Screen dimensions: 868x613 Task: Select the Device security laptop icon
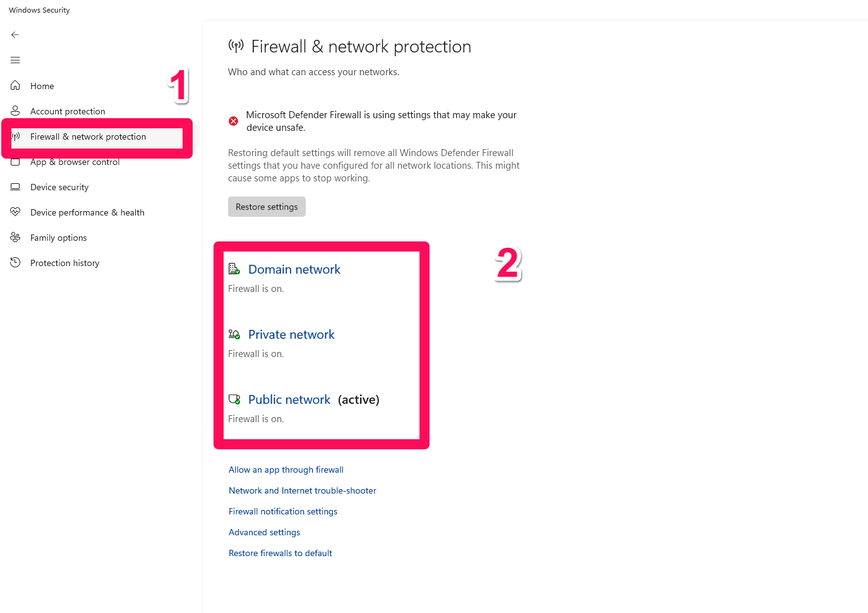pyautogui.click(x=15, y=187)
